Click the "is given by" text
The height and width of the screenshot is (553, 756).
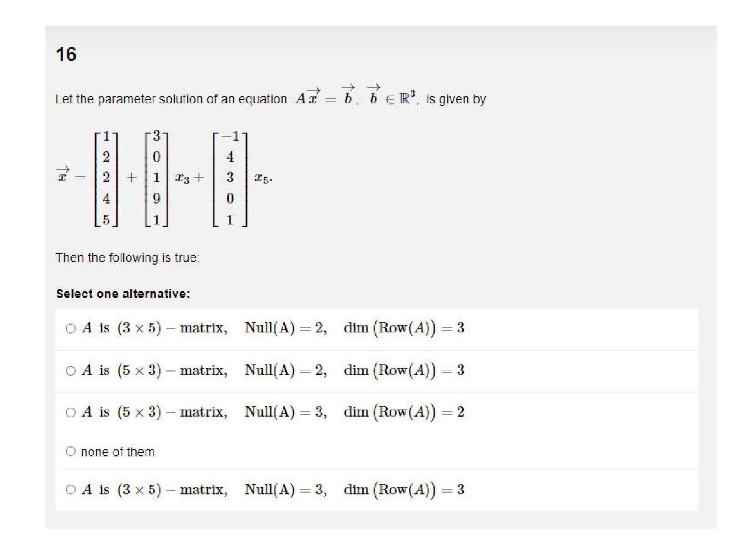pyautogui.click(x=456, y=99)
